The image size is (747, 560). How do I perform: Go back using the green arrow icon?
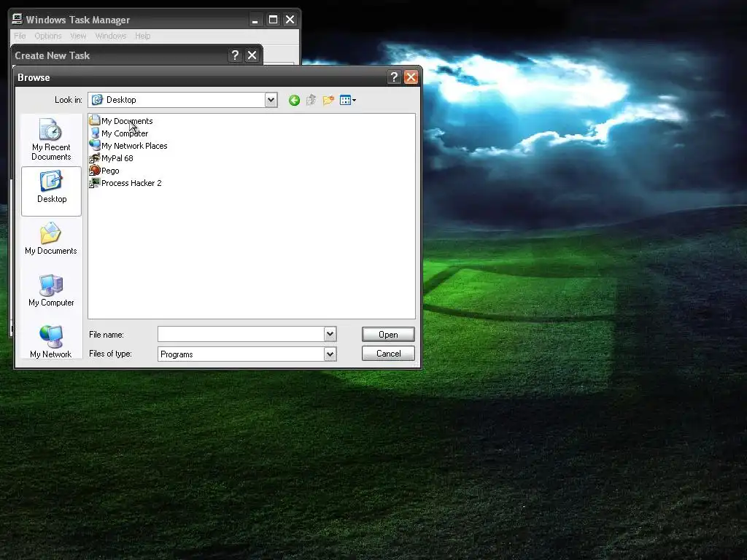[x=294, y=100]
